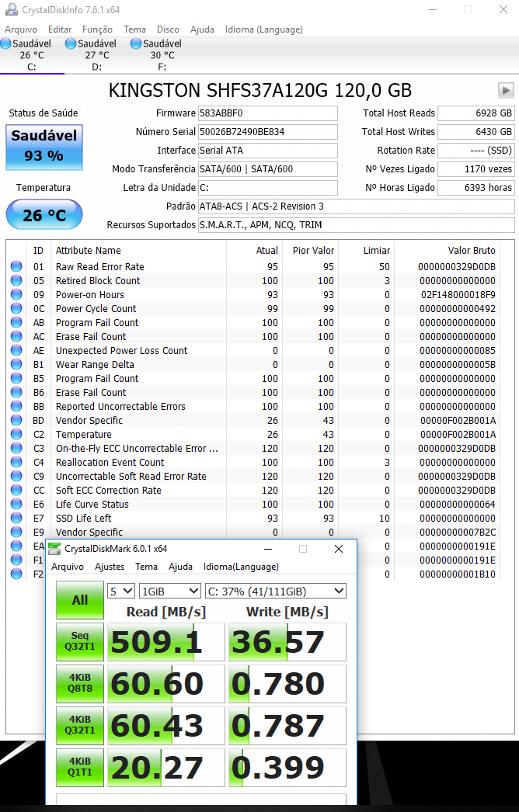Select the On-the-Fly ECC Uncorrectable Error row
This screenshot has height=812, width=519.
coord(253,449)
